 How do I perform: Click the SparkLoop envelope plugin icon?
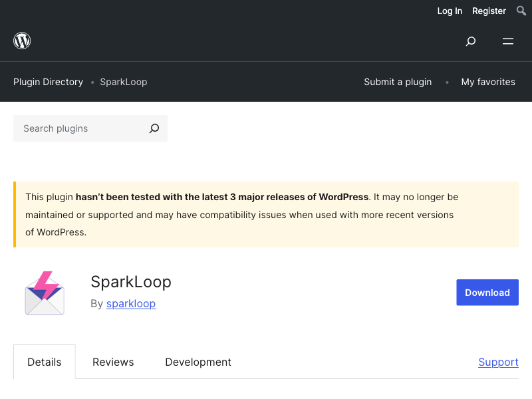45,293
